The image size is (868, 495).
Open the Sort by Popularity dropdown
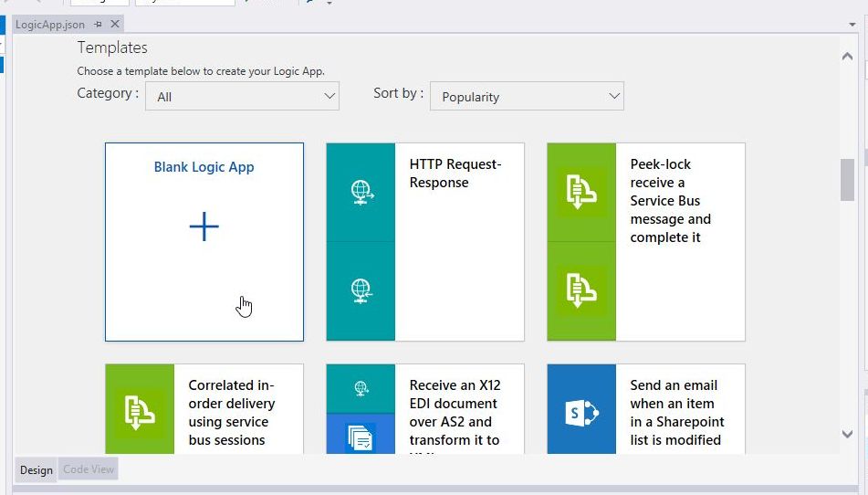(x=527, y=97)
